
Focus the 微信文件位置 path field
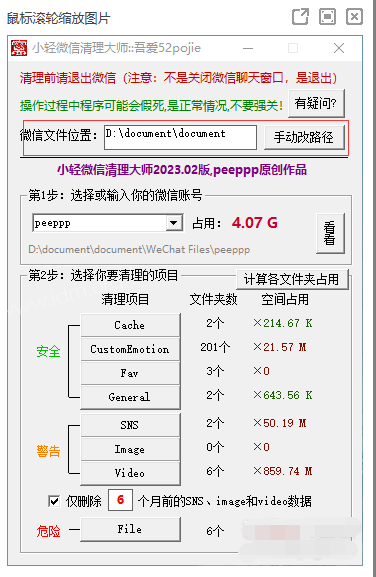pyautogui.click(x=180, y=137)
